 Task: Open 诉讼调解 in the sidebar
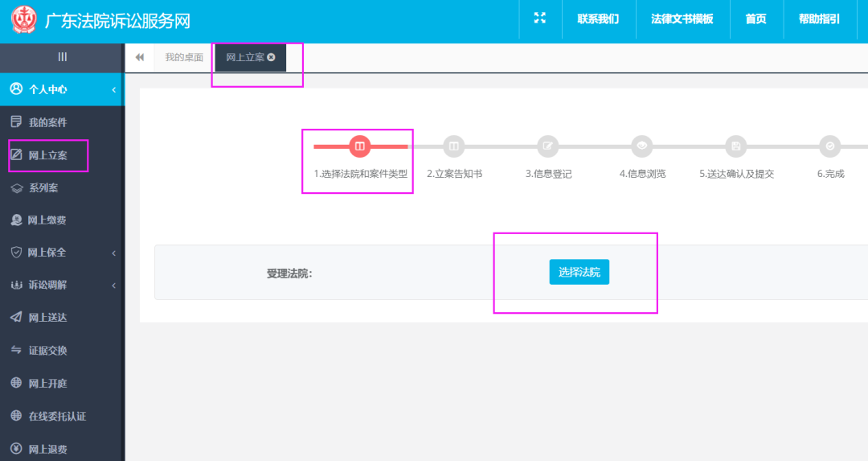47,286
